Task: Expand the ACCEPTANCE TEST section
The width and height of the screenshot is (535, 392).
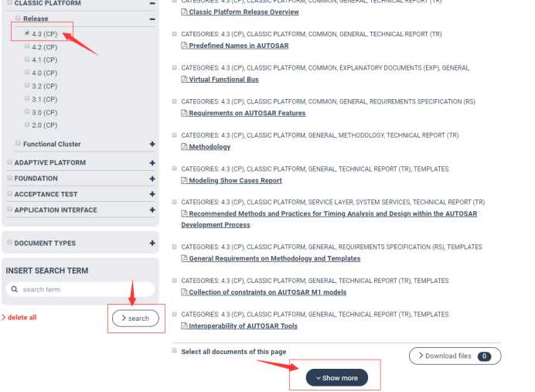Action: [152, 194]
